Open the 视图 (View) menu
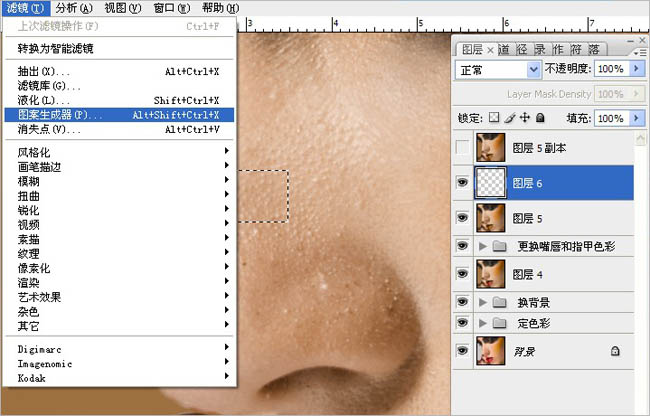The height and width of the screenshot is (416, 650). pos(123,8)
